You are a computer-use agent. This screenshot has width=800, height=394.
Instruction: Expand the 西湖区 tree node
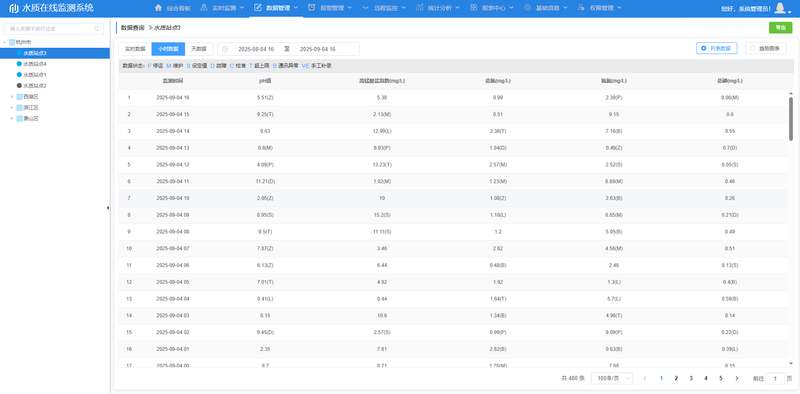click(12, 96)
